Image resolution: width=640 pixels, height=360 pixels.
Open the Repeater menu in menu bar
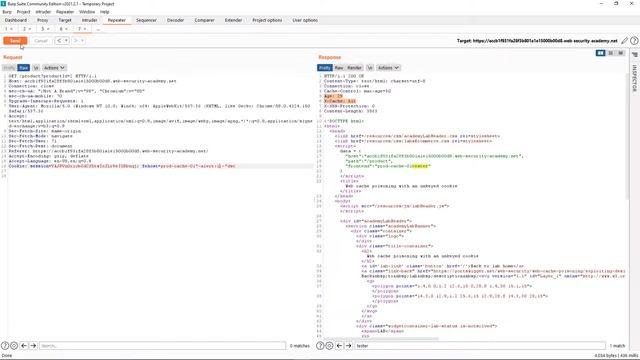click(x=65, y=12)
